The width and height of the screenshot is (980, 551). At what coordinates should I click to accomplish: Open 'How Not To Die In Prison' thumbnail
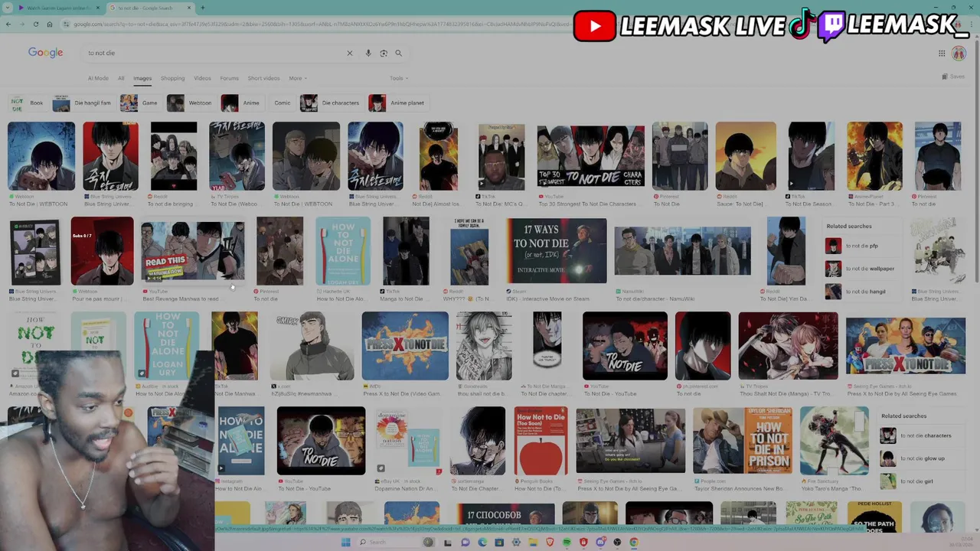point(743,441)
